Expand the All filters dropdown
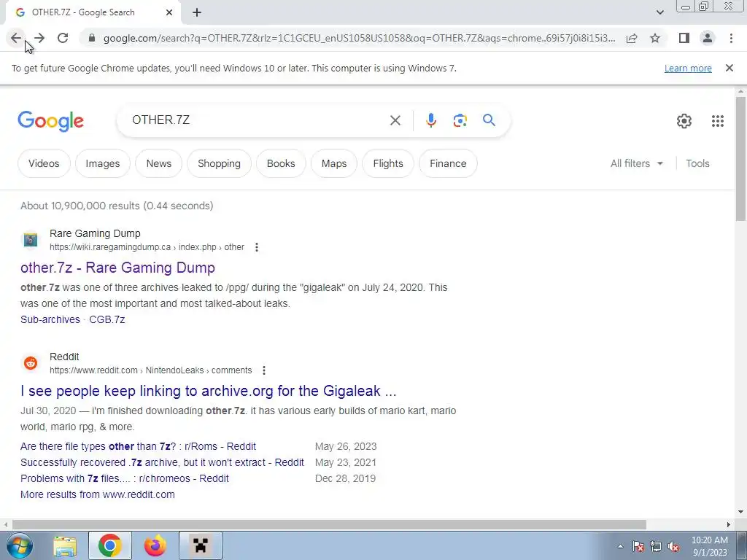The height and width of the screenshot is (560, 747). 636,163
